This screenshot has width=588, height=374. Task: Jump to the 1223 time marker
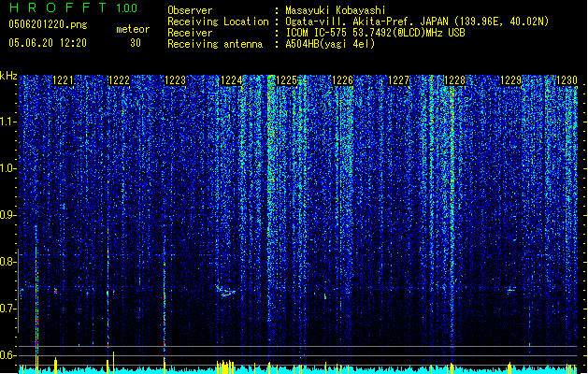pos(175,80)
